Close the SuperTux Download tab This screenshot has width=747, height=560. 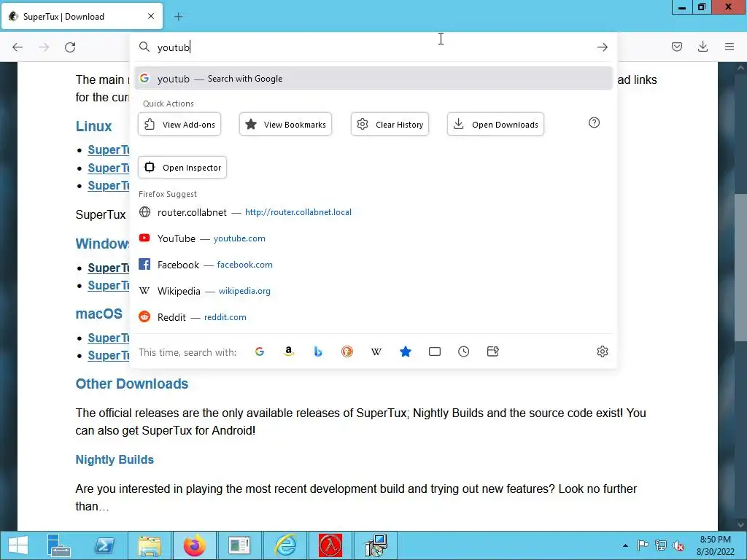[x=151, y=16]
